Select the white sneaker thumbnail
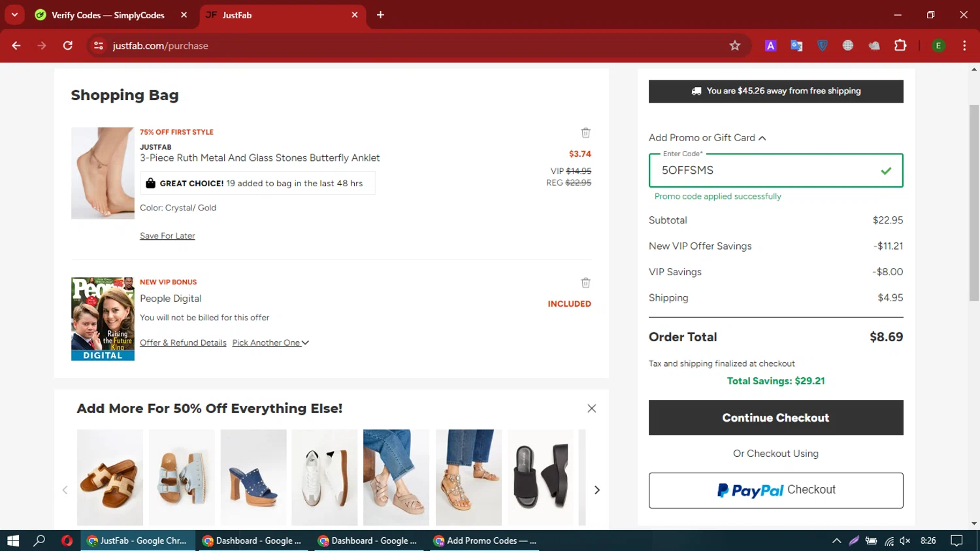The image size is (980, 551). click(325, 477)
